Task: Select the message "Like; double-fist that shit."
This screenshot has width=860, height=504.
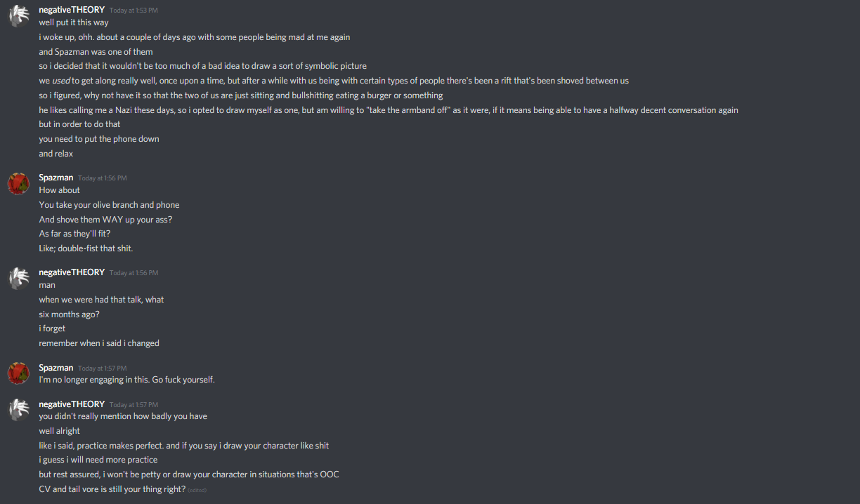Action: tap(86, 248)
